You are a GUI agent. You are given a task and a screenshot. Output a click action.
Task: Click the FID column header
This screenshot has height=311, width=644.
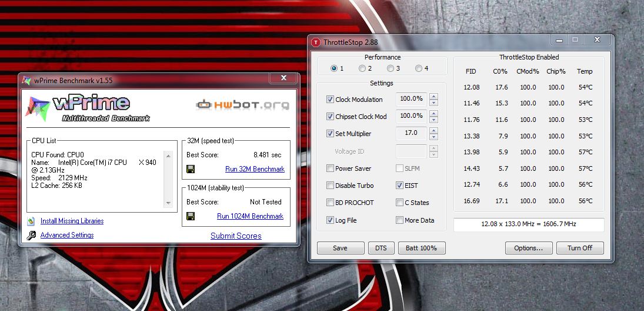coord(471,71)
